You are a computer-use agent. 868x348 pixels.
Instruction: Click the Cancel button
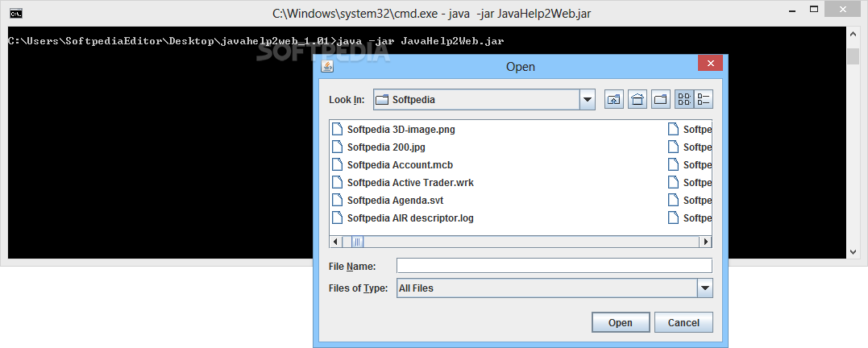683,322
